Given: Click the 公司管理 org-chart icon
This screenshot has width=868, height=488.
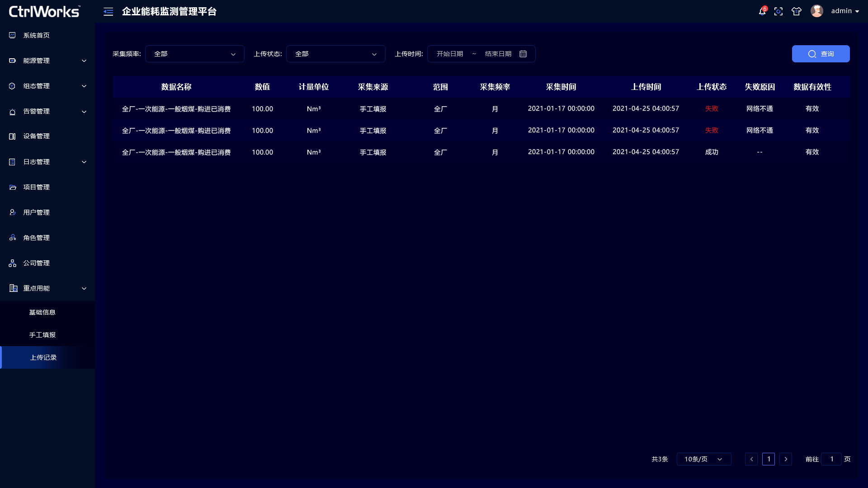Looking at the screenshot, I should coord(12,263).
